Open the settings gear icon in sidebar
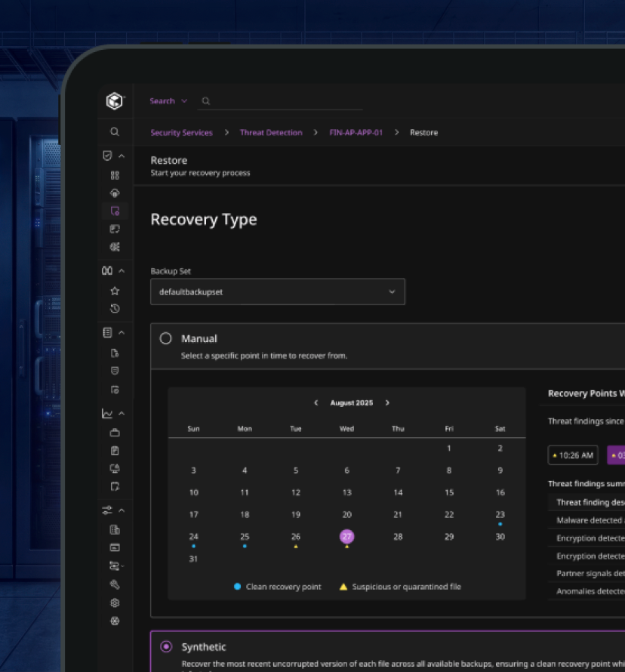The width and height of the screenshot is (625, 672). [x=115, y=603]
